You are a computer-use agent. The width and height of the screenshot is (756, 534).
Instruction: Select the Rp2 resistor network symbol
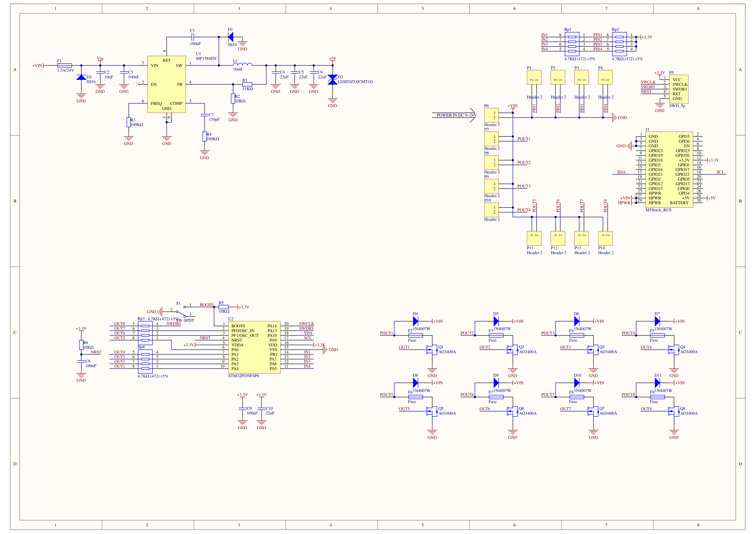[619, 44]
